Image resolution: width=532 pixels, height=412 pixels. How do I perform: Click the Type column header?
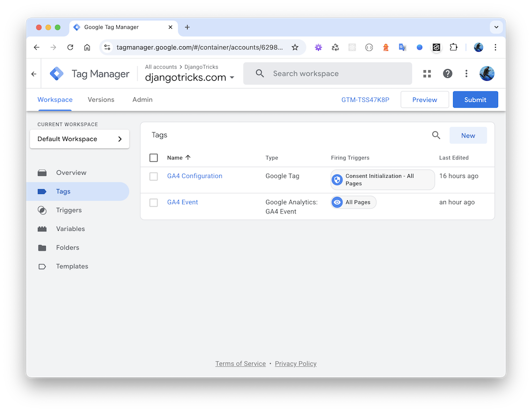pos(272,158)
